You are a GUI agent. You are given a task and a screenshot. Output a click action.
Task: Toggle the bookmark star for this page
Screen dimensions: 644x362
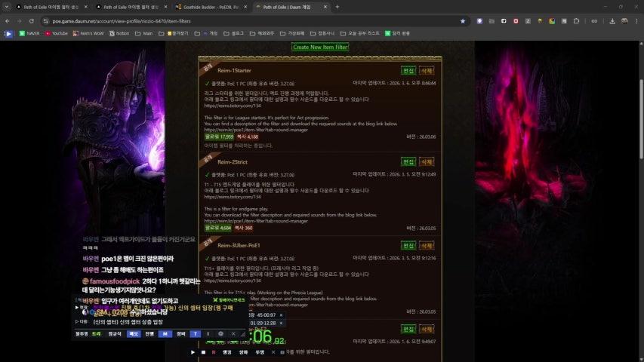click(463, 21)
